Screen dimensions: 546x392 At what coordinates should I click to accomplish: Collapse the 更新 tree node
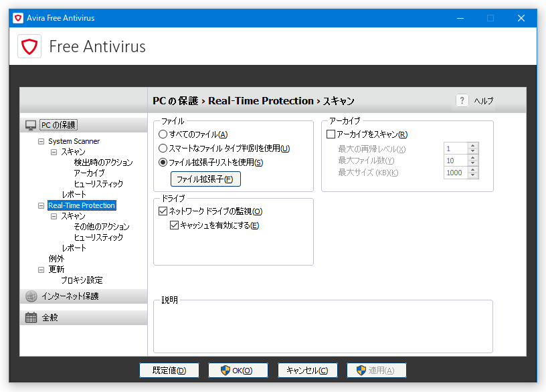click(41, 270)
